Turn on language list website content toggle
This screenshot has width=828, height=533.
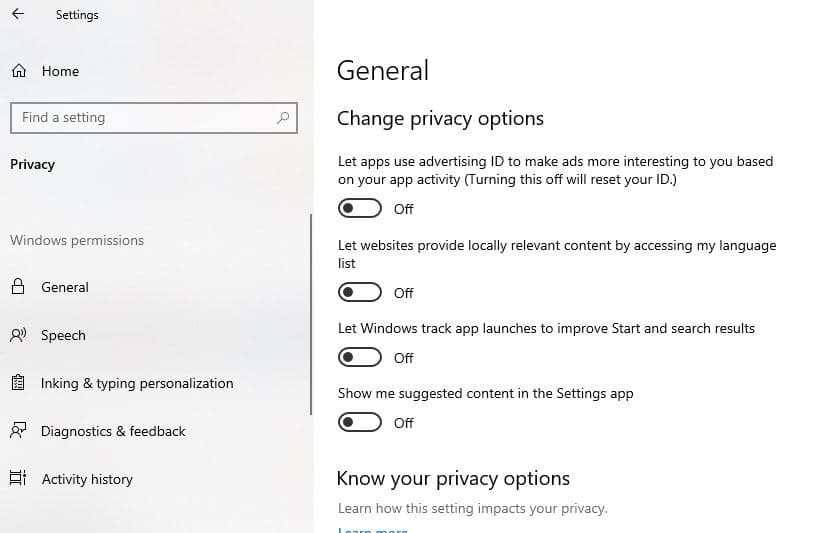point(360,292)
